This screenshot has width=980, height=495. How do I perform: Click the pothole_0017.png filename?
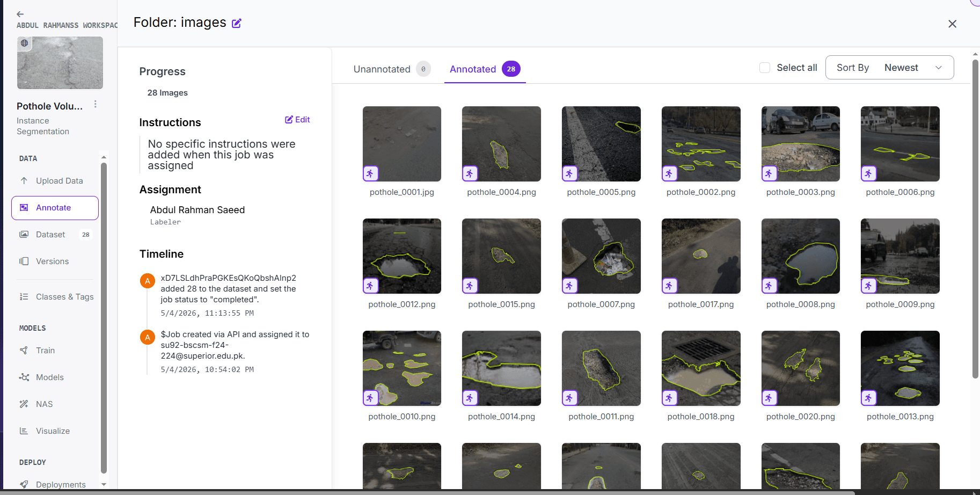pos(701,304)
